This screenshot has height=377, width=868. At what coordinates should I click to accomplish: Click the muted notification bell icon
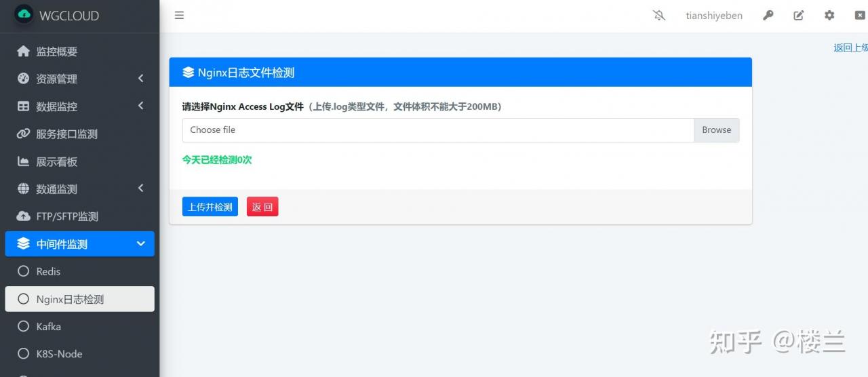[x=659, y=15]
